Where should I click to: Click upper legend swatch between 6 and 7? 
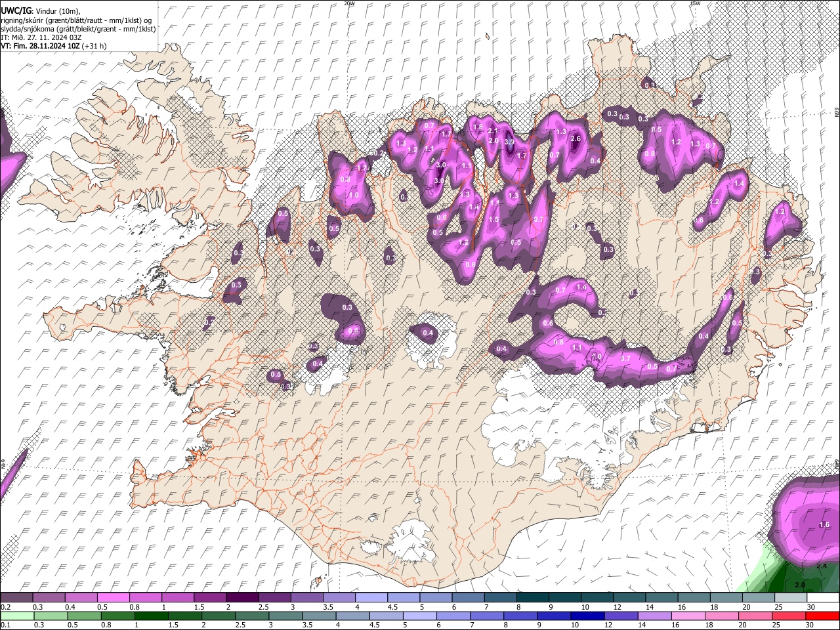(469, 597)
